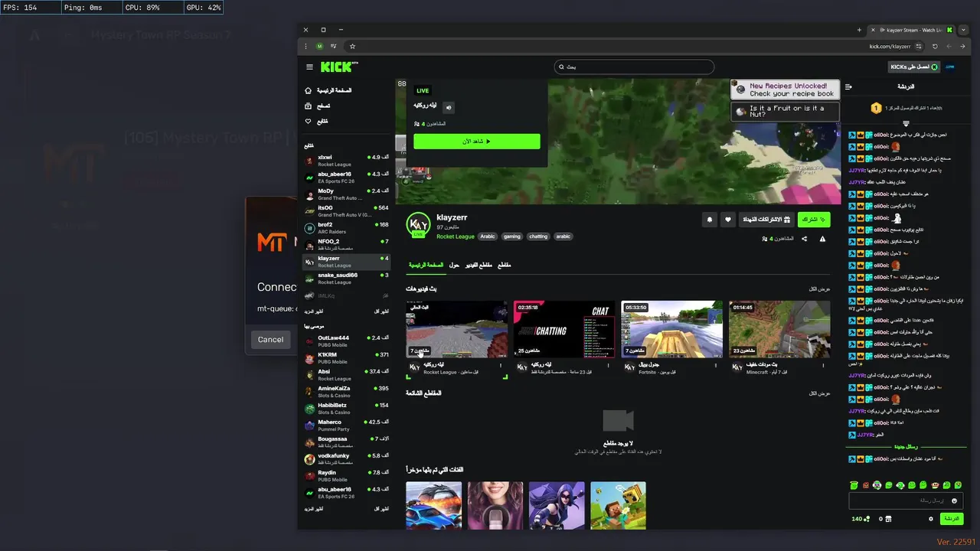Open the chat shop icon
Image resolution: width=980 pixels, height=551 pixels.
[889, 519]
